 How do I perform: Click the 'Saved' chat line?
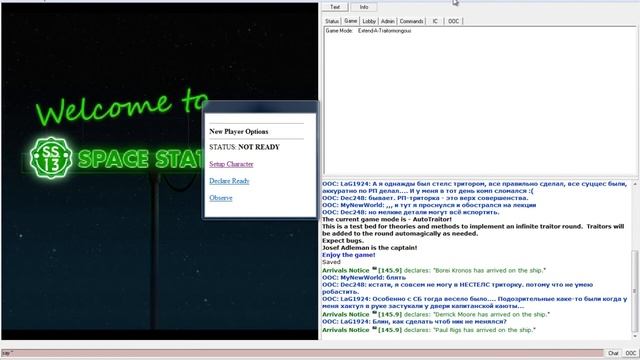[x=331, y=262]
